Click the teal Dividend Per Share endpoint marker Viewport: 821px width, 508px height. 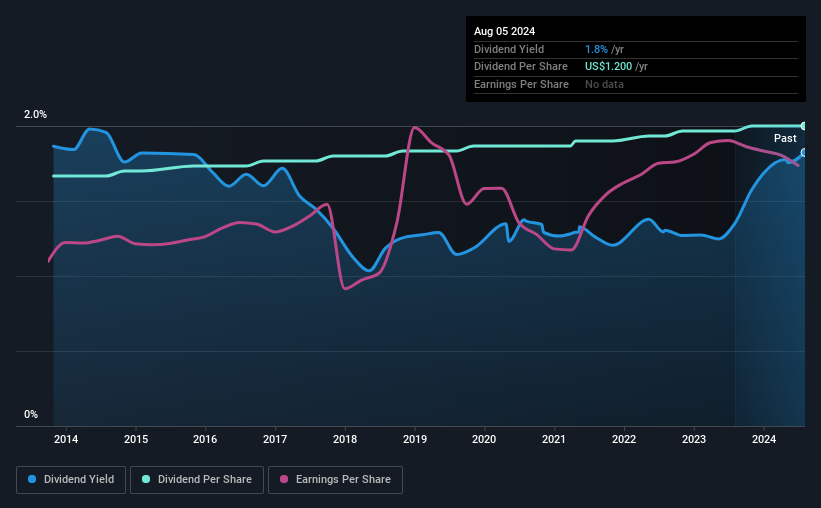pos(803,126)
